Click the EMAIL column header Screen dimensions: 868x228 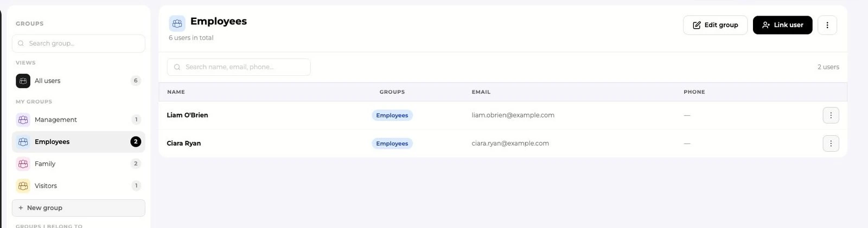[481, 92]
